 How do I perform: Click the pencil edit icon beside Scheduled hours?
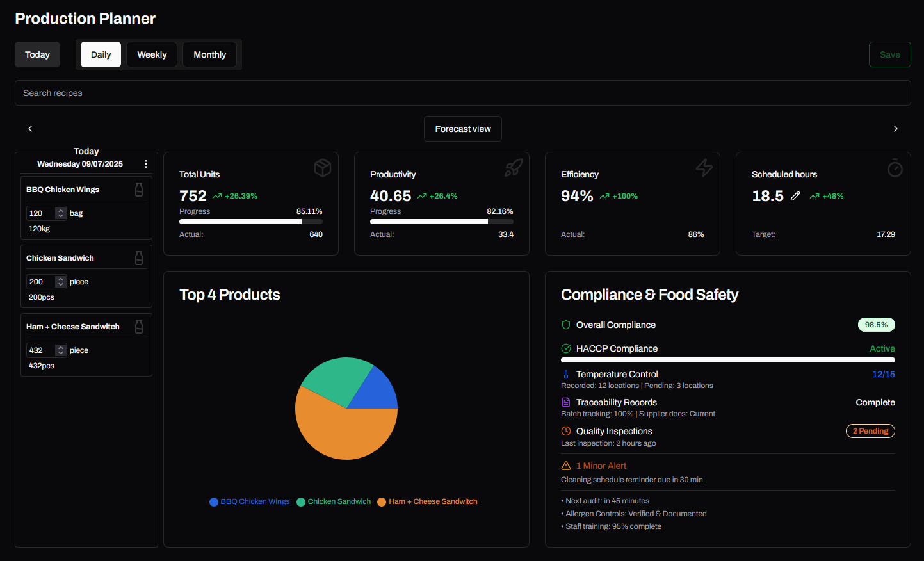coord(795,196)
